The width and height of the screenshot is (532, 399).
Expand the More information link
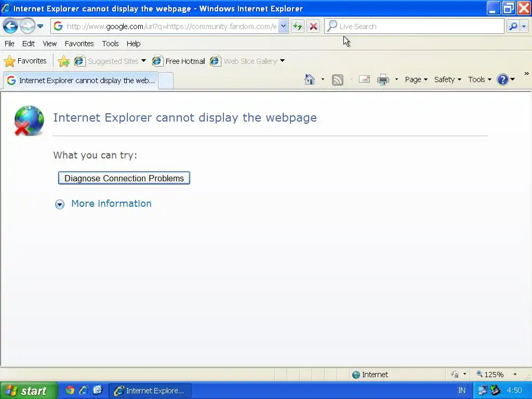click(111, 204)
